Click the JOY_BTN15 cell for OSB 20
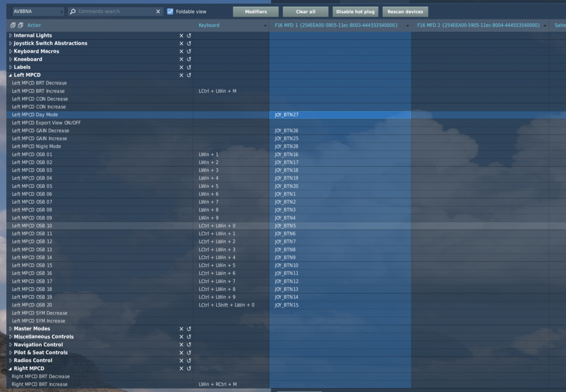This screenshot has width=566, height=392. tap(340, 305)
